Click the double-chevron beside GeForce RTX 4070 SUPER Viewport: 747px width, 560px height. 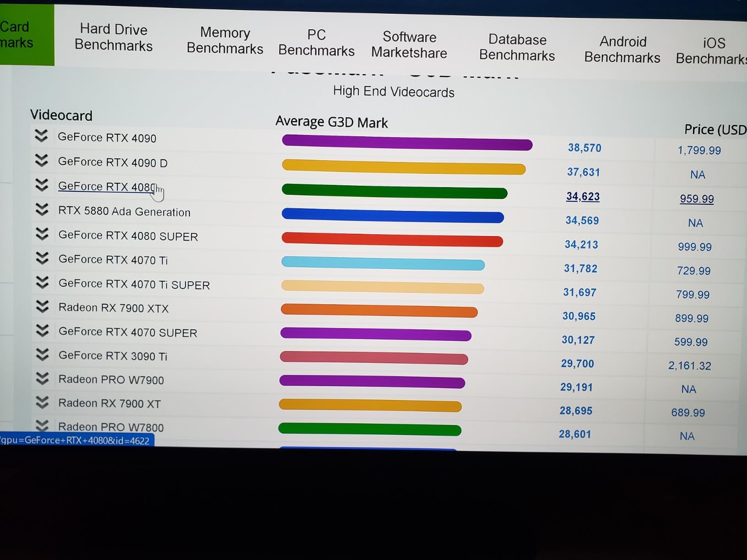(x=42, y=330)
